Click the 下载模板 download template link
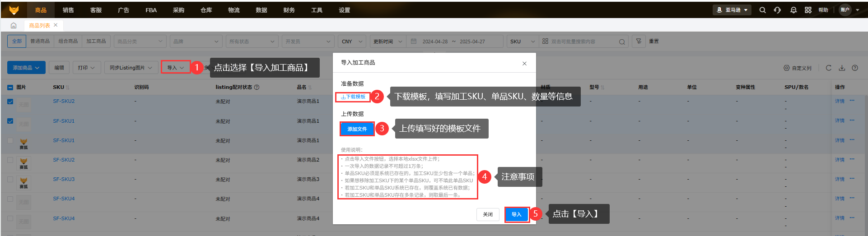 pyautogui.click(x=353, y=97)
